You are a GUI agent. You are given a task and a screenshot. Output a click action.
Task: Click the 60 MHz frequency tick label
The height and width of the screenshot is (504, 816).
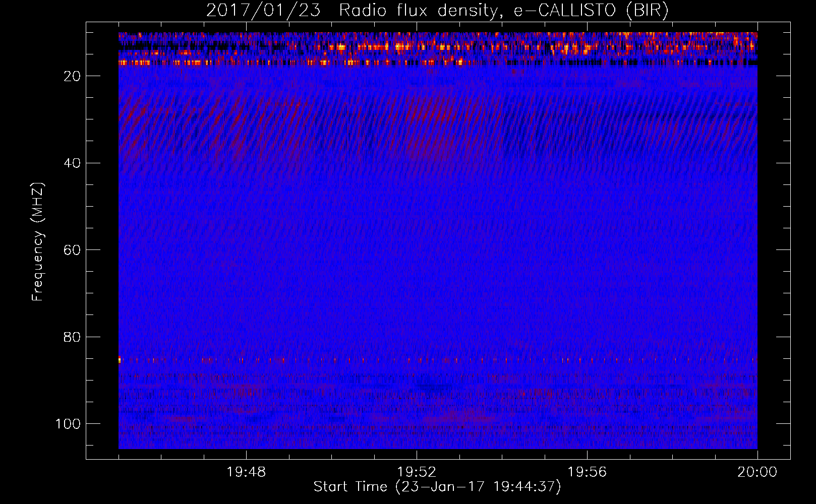pyautogui.click(x=73, y=250)
